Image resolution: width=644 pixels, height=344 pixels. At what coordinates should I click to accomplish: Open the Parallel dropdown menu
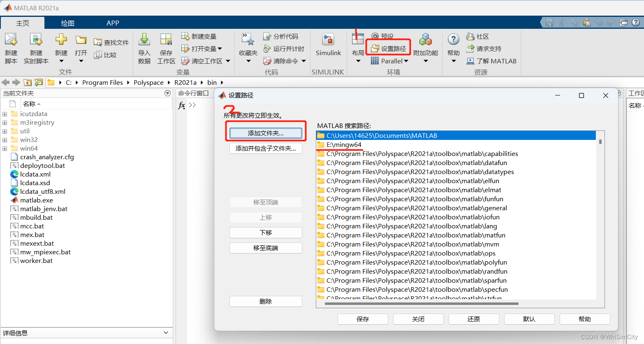389,61
